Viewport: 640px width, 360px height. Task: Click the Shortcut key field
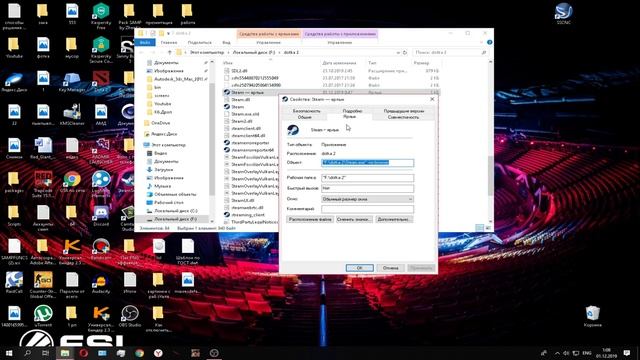(x=367, y=188)
